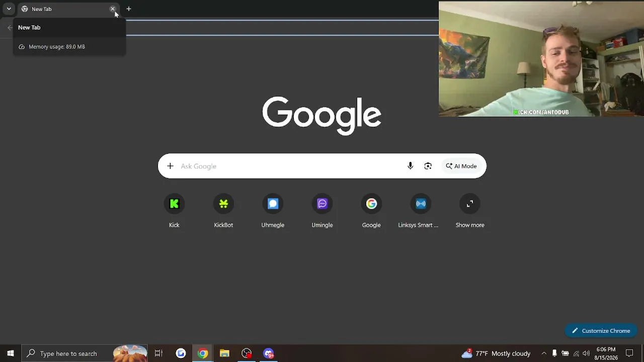Screen dimensions: 644x362
Task: Click the Chrome taskbar icon
Action: [x=203, y=353]
